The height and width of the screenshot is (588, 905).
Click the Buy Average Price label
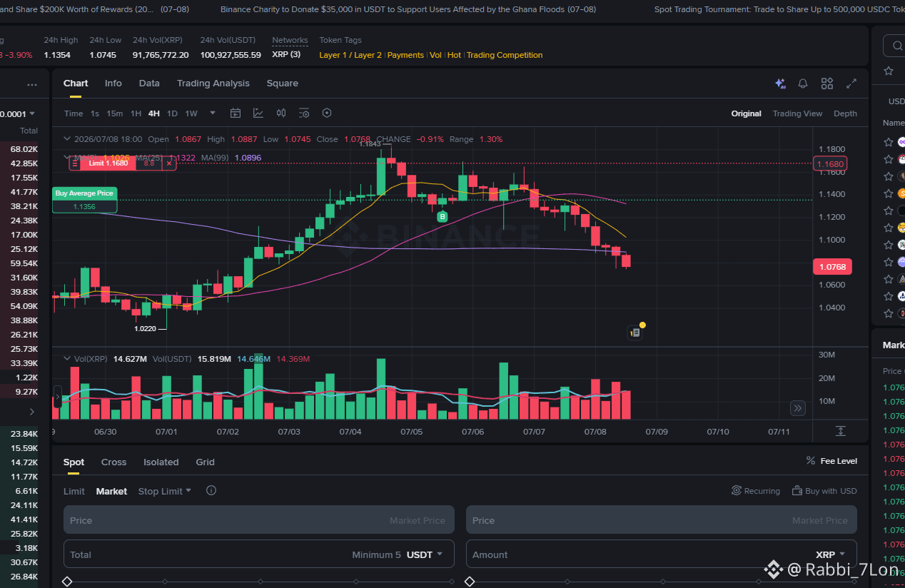(x=84, y=193)
